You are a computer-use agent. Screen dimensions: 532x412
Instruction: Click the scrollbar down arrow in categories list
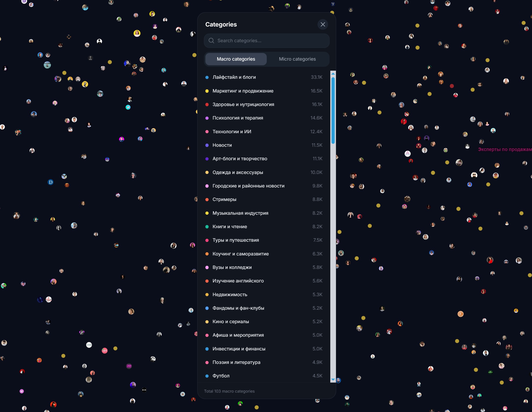coord(333,380)
